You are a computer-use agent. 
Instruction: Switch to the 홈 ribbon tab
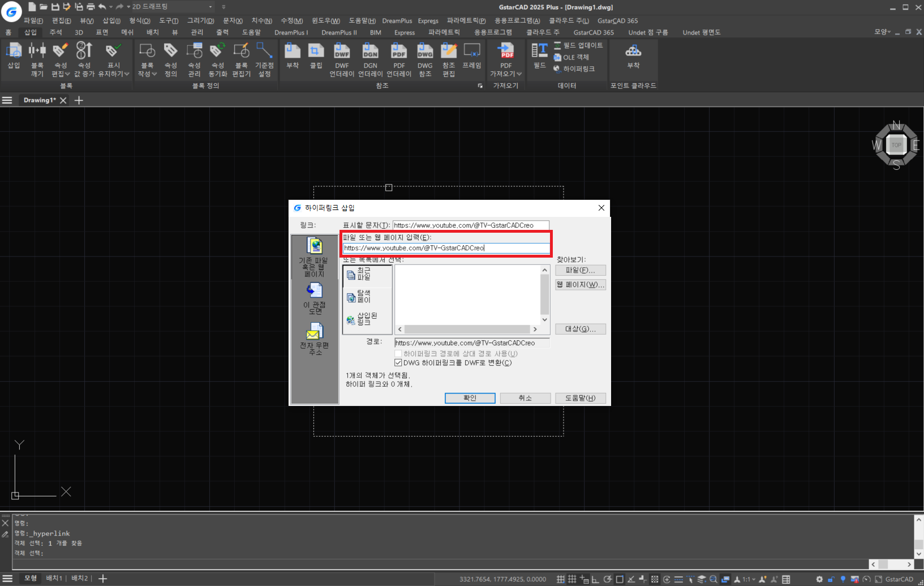(8, 32)
